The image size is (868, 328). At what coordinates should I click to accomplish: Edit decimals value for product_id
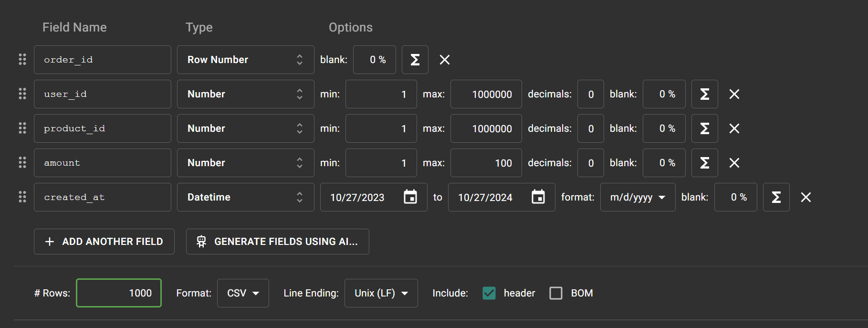point(591,128)
